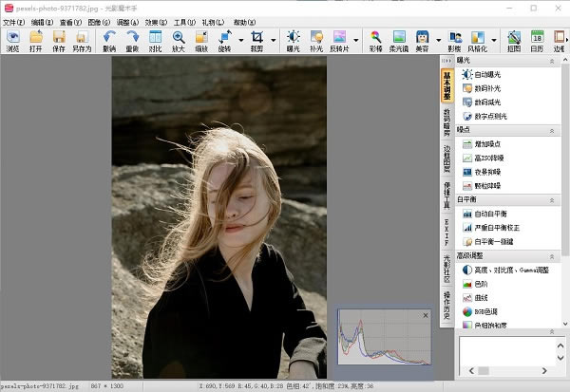Collapse the 白平衡 section header
This screenshot has height=392, width=570.
point(552,200)
